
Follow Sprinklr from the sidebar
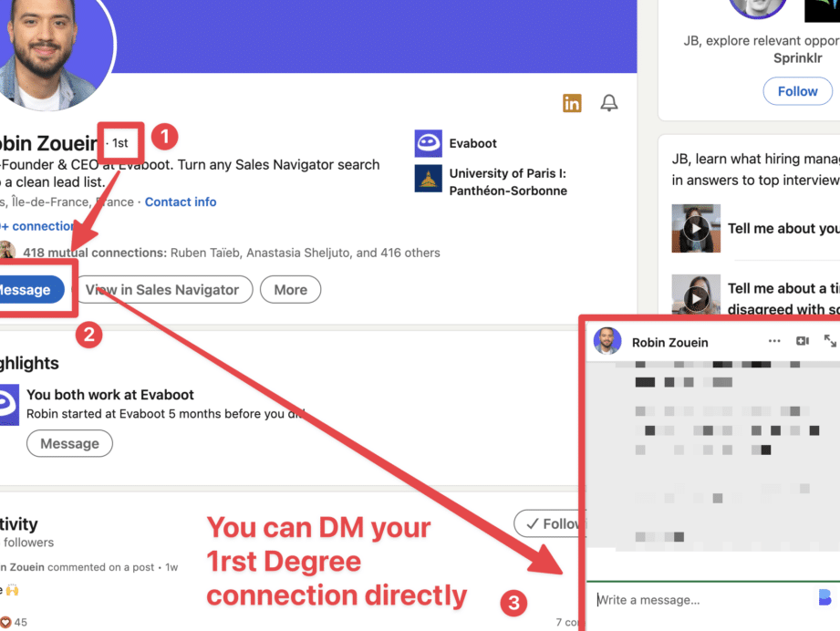[797, 91]
